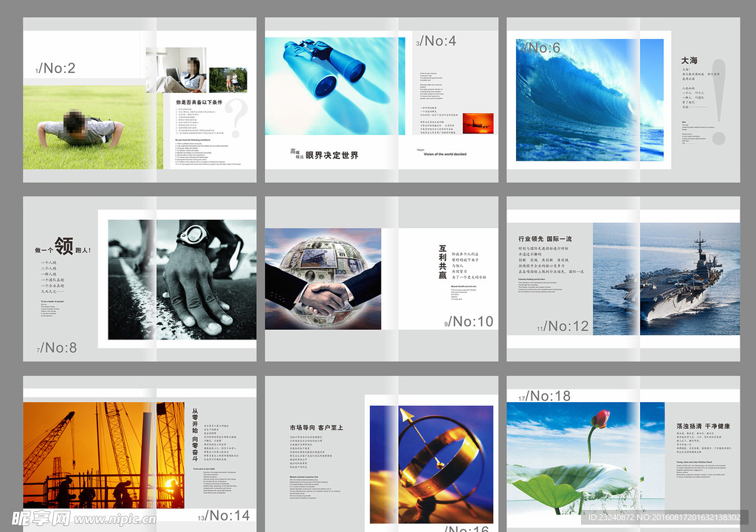Select the page label "13/No:14"
This screenshot has height=532, width=756.
point(224,516)
